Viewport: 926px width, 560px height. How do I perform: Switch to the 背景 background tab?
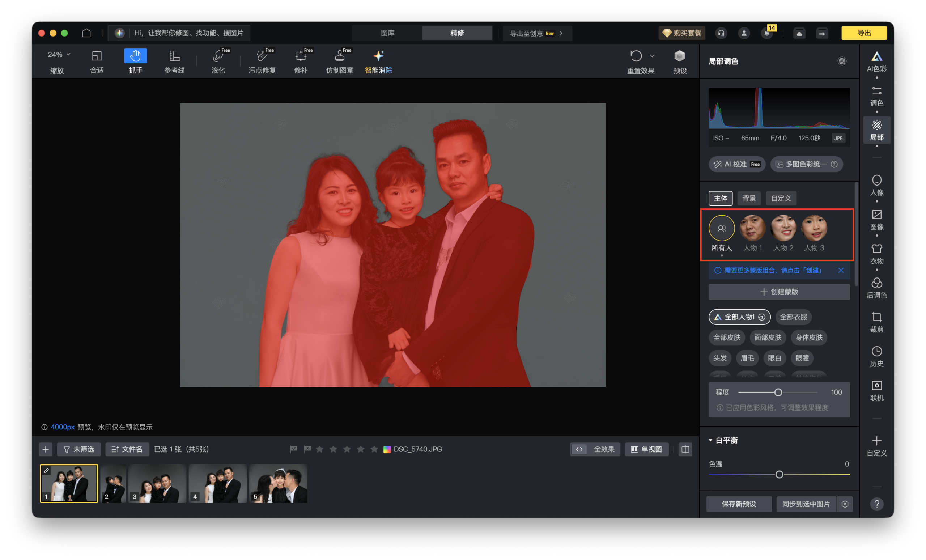click(x=749, y=199)
